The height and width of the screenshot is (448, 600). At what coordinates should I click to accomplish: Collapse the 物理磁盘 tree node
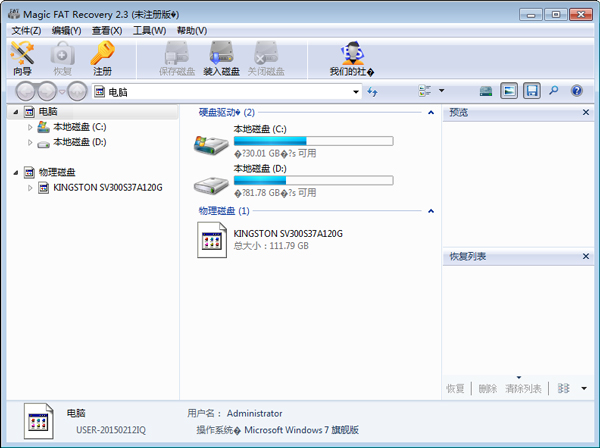pos(16,173)
